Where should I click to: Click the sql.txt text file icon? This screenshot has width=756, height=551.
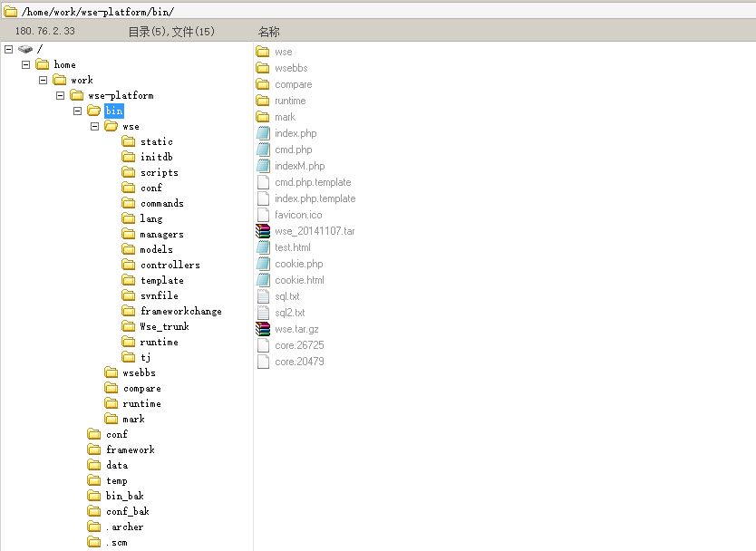pyautogui.click(x=263, y=296)
